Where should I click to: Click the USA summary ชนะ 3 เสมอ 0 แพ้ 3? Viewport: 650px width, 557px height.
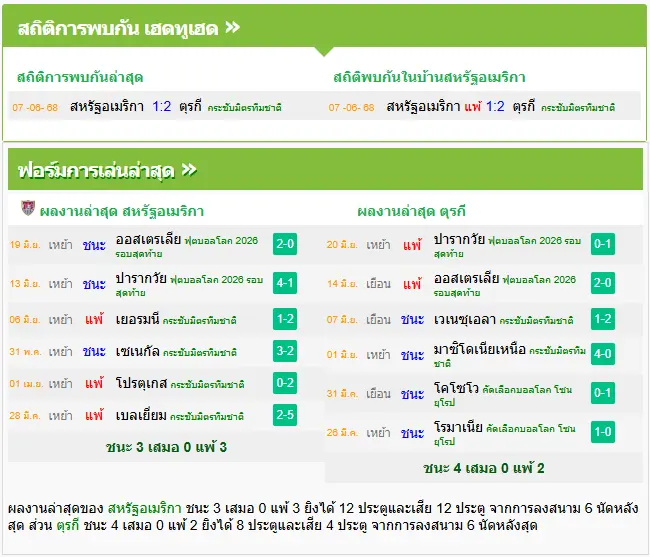click(166, 447)
